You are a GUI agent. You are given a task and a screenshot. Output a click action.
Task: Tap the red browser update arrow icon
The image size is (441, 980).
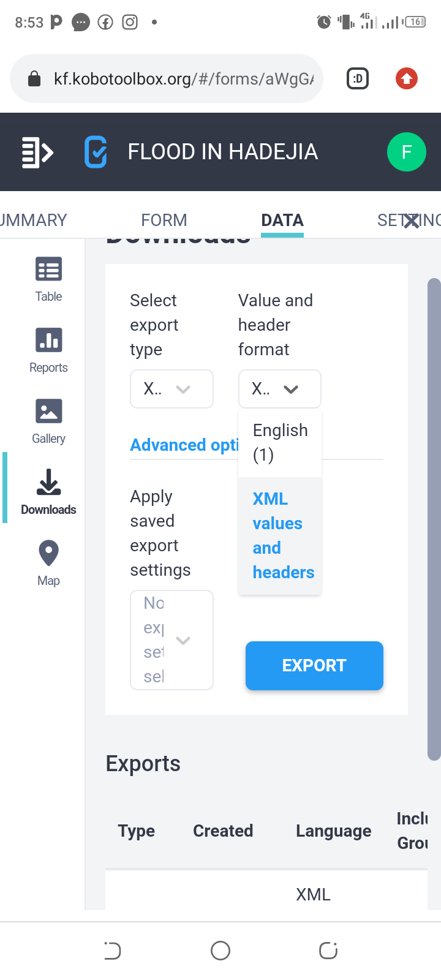click(406, 78)
